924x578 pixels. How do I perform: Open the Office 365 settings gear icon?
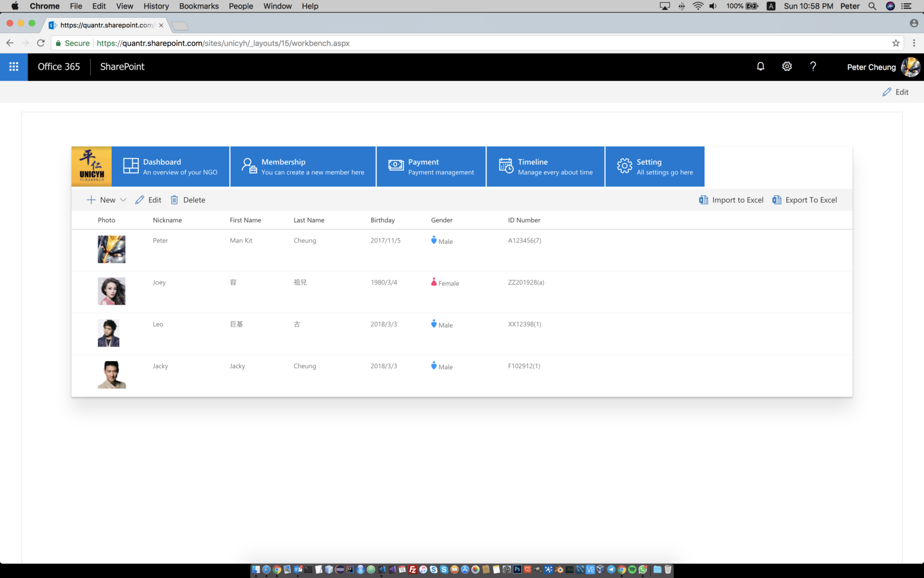(x=787, y=66)
